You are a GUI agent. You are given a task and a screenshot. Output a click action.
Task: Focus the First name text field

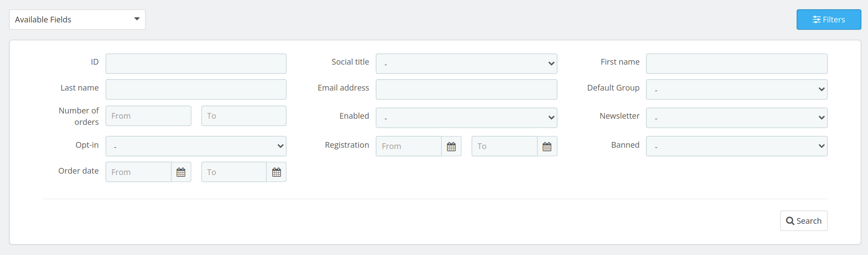736,64
